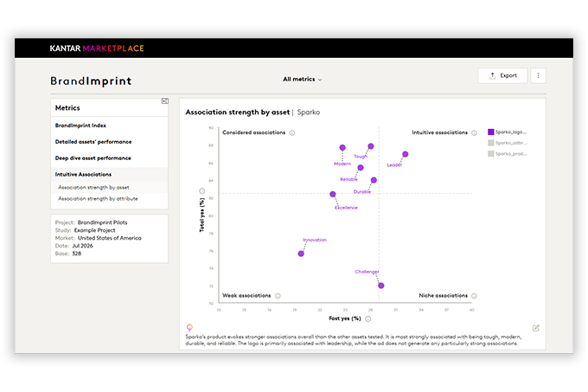Select the Excellence data point
Image resolution: width=588 pixels, height=392 pixels.
tap(333, 195)
